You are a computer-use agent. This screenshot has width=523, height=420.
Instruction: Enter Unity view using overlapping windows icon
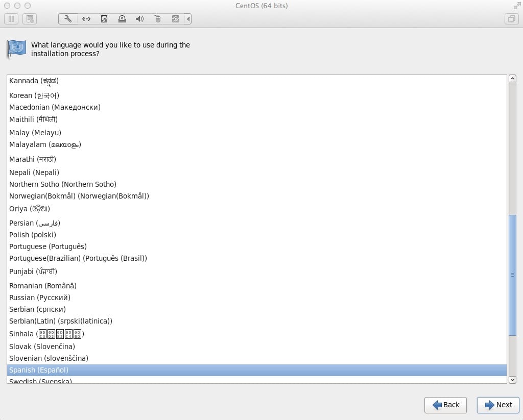[x=511, y=19]
